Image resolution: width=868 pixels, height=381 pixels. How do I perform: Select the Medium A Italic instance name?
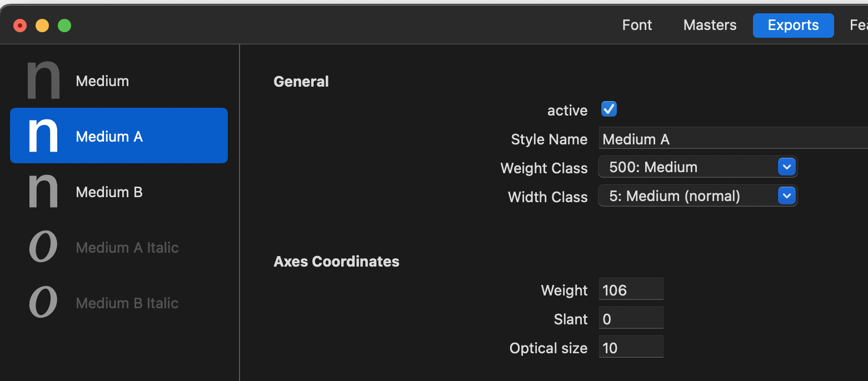[127, 248]
